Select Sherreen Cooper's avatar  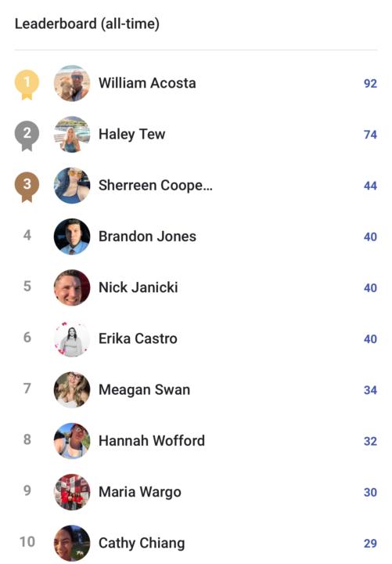[x=72, y=186]
